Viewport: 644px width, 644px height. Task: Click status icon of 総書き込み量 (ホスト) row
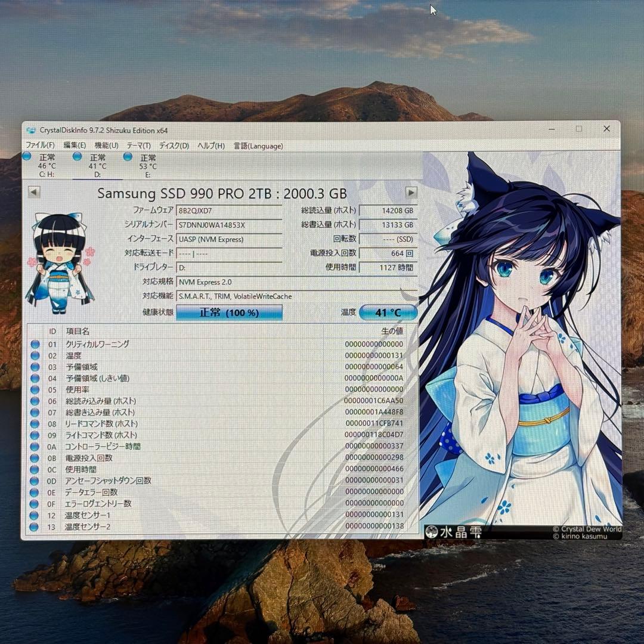(35, 413)
